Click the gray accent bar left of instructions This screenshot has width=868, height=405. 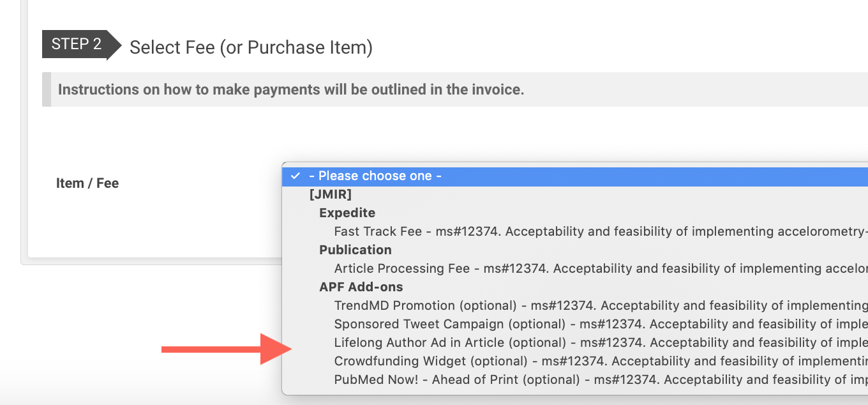click(46, 89)
